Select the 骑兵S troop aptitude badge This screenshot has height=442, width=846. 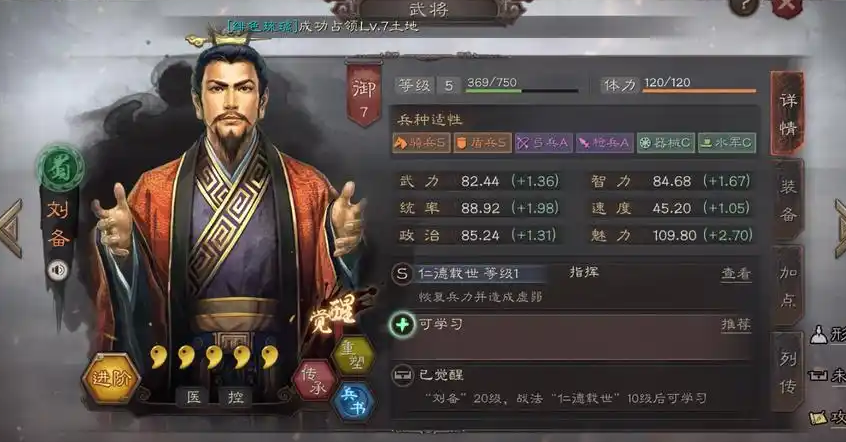tap(421, 142)
